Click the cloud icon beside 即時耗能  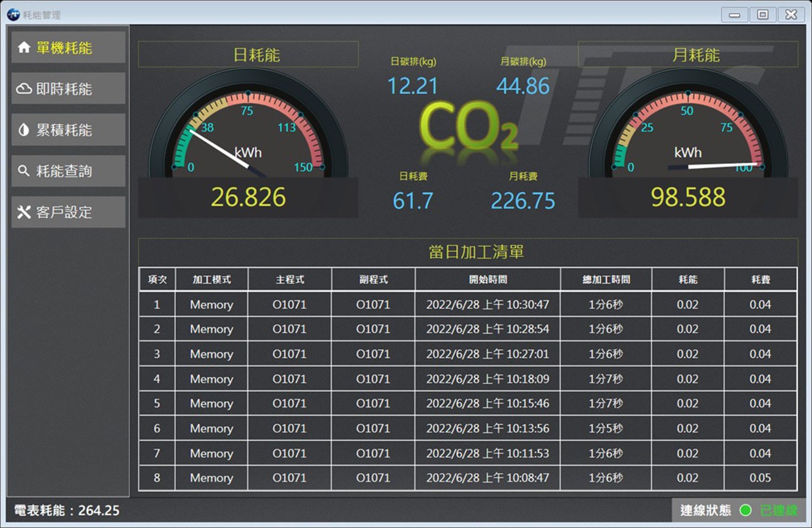(x=24, y=89)
